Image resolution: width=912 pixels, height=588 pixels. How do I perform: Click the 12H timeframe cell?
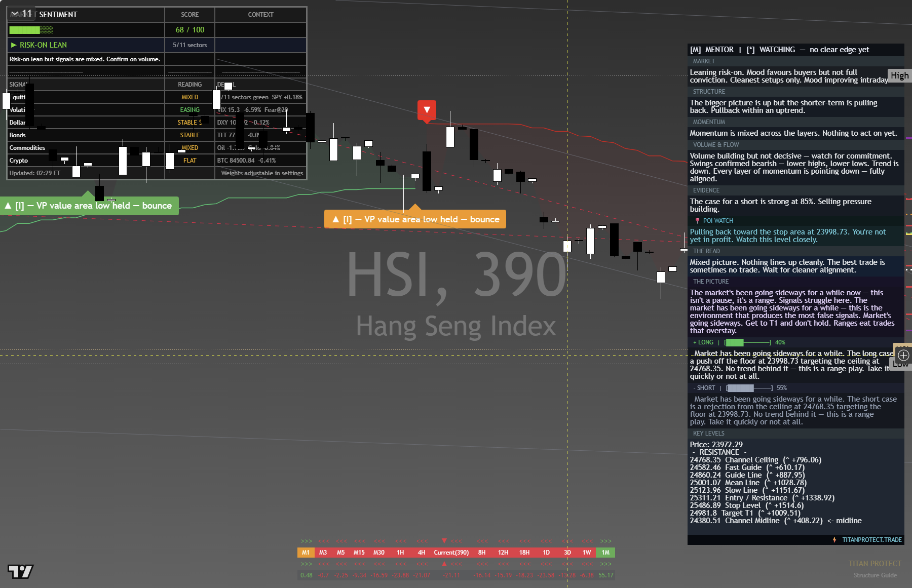click(503, 553)
